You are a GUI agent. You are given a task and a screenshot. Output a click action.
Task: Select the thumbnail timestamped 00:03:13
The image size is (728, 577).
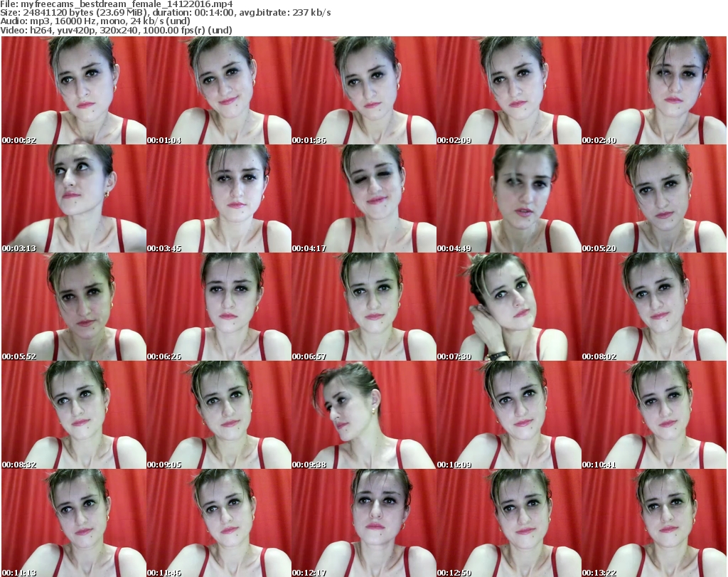point(74,198)
